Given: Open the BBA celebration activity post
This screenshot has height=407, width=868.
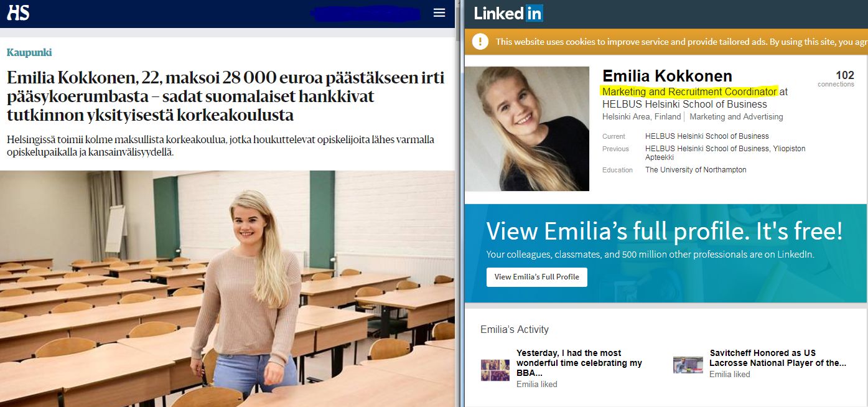Looking at the screenshot, I should click(579, 363).
